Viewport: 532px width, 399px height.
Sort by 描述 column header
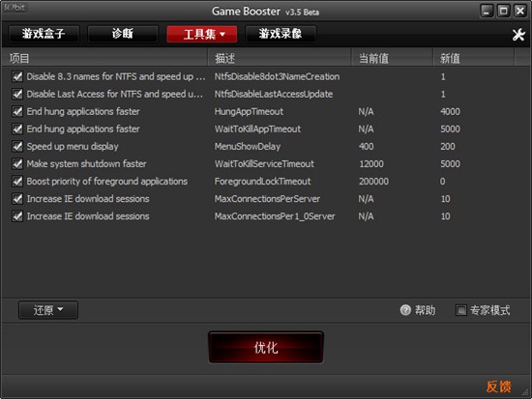pos(280,58)
